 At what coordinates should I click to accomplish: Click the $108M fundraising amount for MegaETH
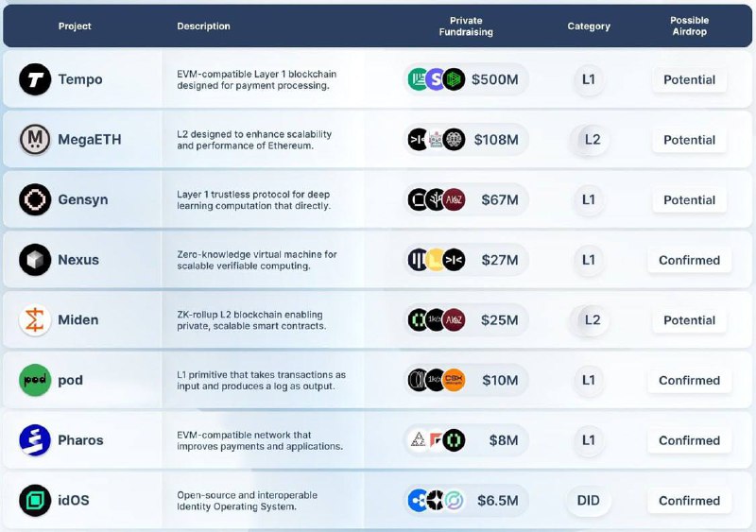pos(496,140)
